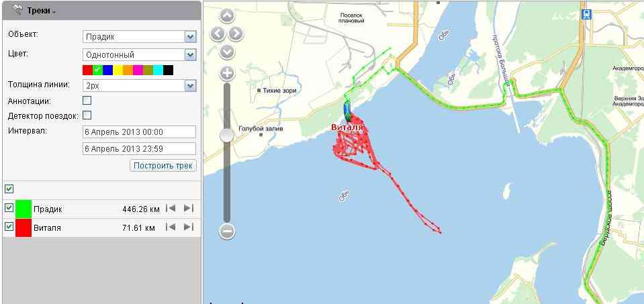This screenshot has height=304, width=644.
Task: Open the Толщина линии dropdown
Action: tap(139, 85)
